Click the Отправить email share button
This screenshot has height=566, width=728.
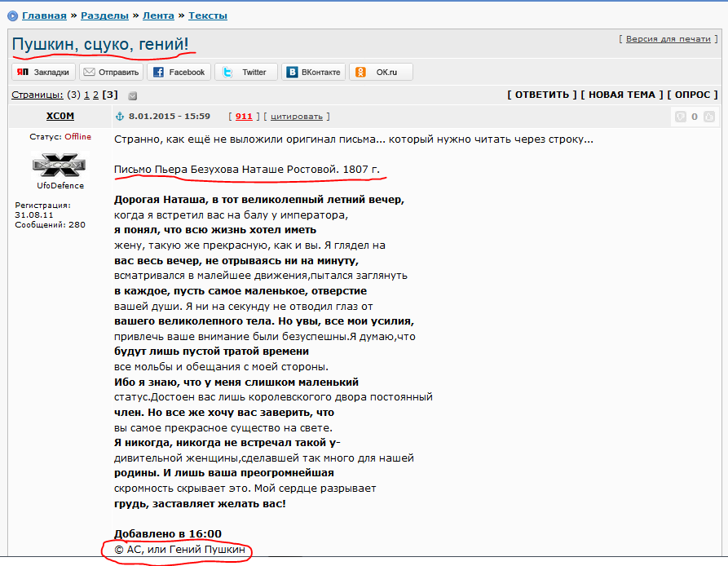(x=112, y=72)
